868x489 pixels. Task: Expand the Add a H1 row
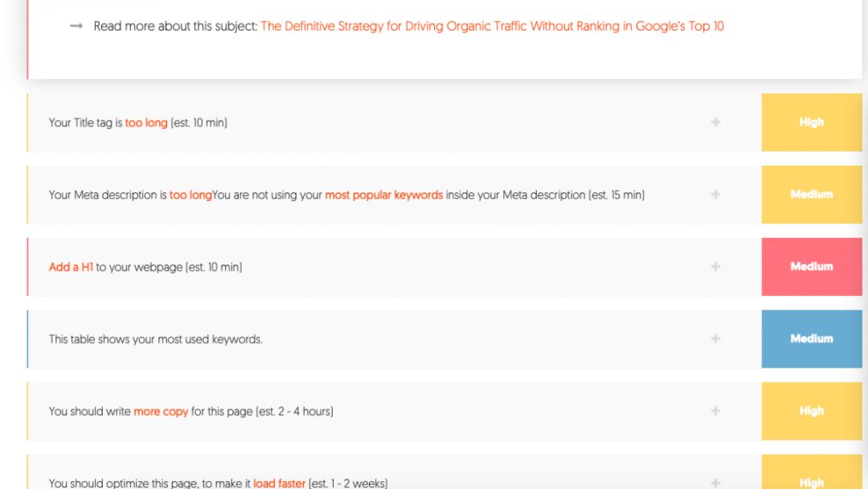[x=715, y=267]
